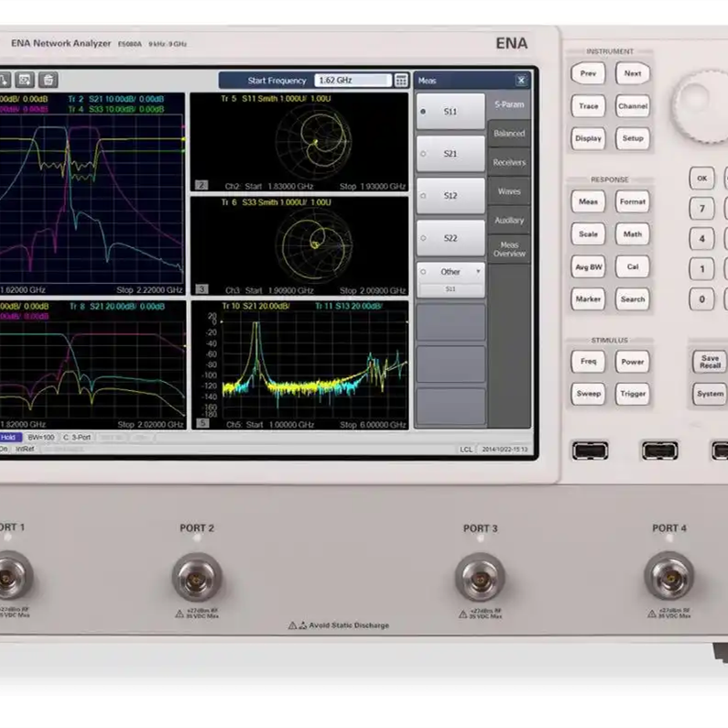
Task: Push the Save Recall hardkey
Action: tap(710, 361)
